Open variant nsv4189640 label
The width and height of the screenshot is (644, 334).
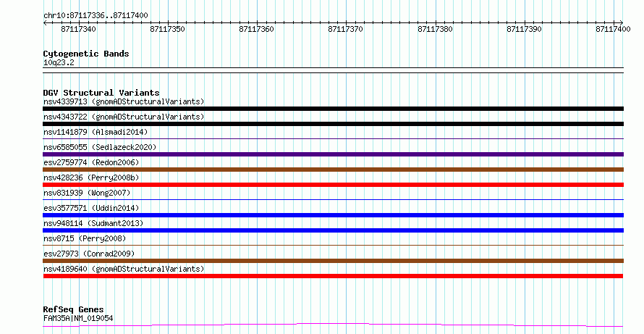[x=124, y=269]
